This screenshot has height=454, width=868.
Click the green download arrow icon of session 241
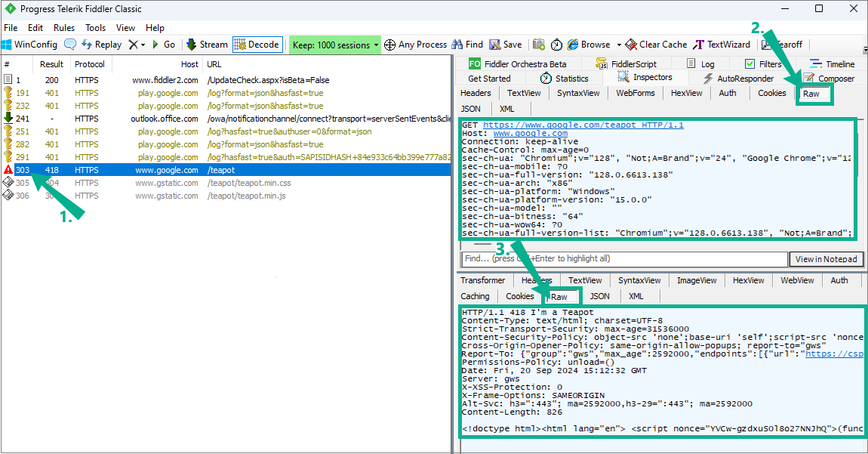point(8,118)
